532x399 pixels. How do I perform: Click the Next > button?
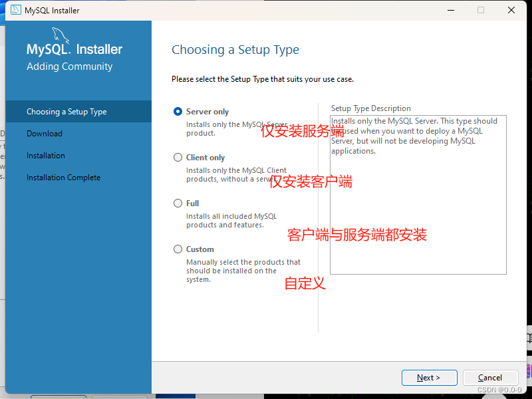pos(429,378)
